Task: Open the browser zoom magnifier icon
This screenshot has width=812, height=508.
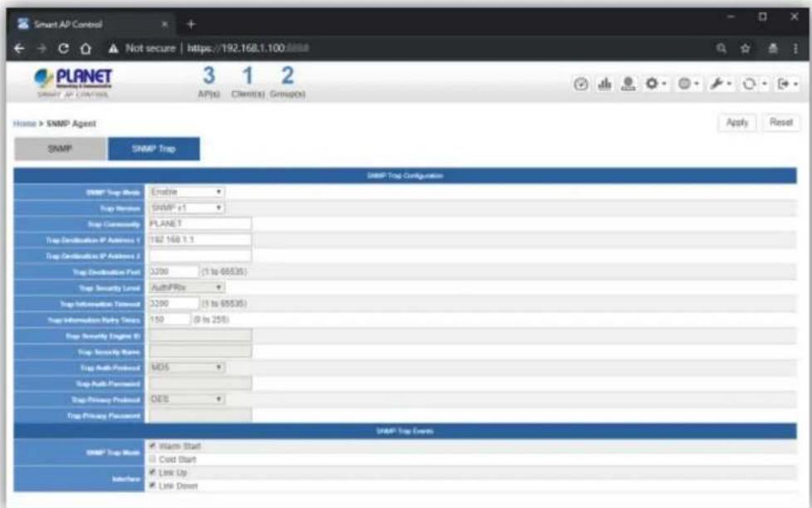Action: click(722, 49)
